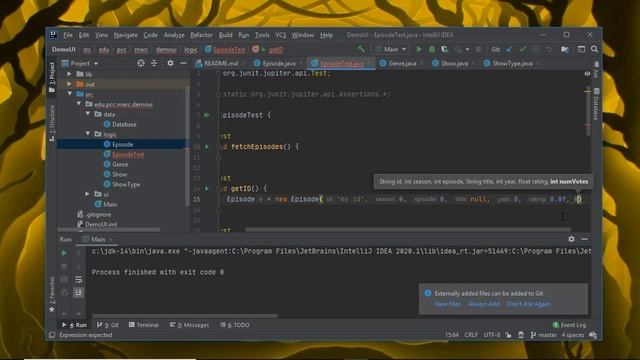640x360 pixels.
Task: Run Main with the green play icon
Action: pyautogui.click(x=419, y=49)
